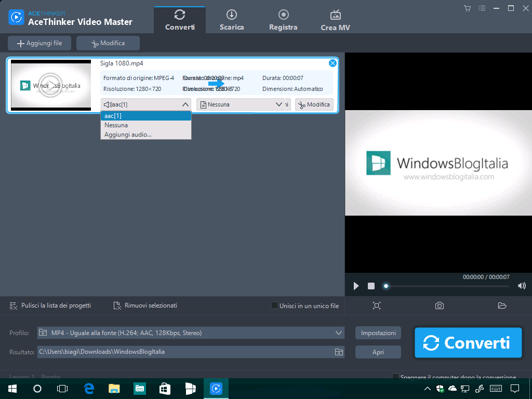Click Pulisci la lista dei progetti
Screen dimensions: 532x399
tap(50, 305)
